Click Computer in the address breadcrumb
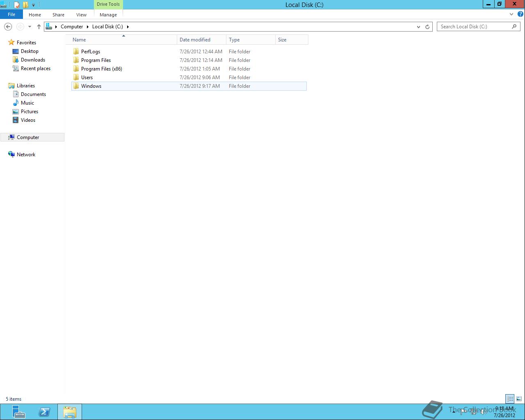Screen dimensions: 525x420 [x=72, y=27]
